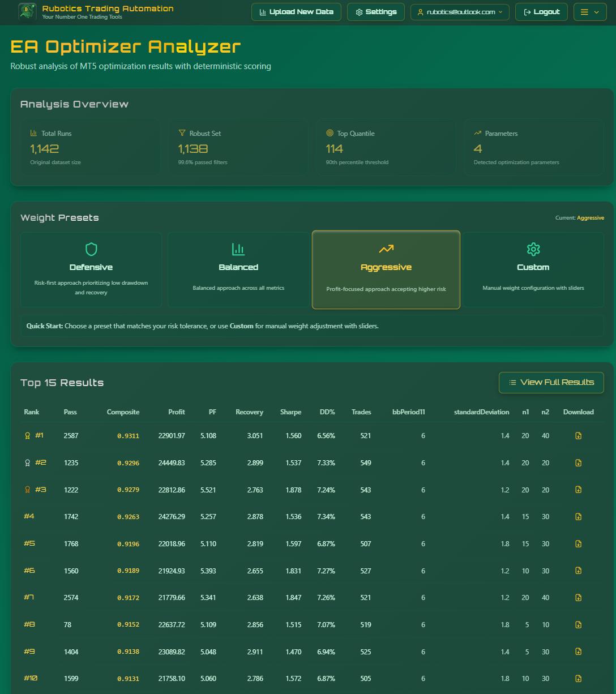Open View Full Results
Viewport: 616px width, 694px height.
pos(551,383)
